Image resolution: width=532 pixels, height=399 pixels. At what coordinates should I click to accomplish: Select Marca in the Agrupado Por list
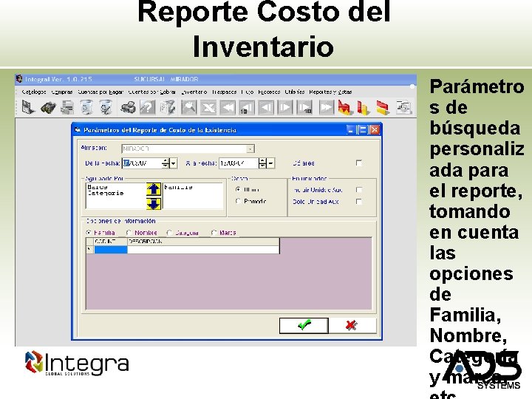[98, 187]
